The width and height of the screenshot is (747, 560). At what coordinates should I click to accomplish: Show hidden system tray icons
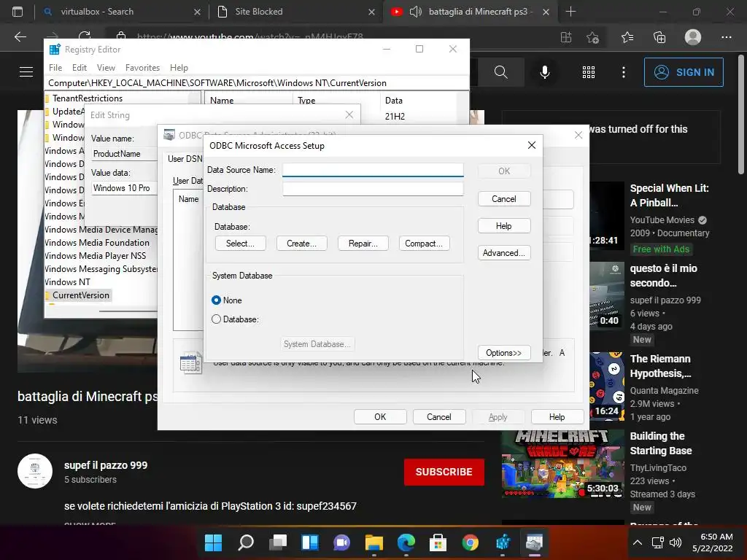click(638, 542)
